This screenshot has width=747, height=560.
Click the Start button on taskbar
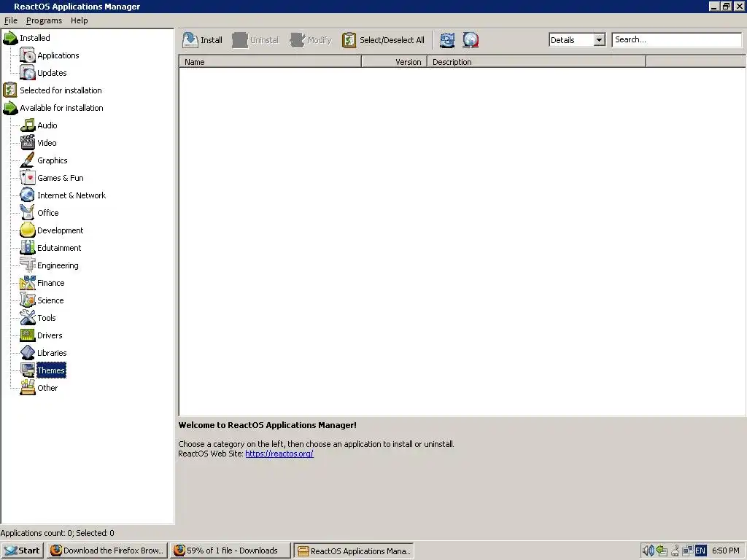click(x=23, y=551)
